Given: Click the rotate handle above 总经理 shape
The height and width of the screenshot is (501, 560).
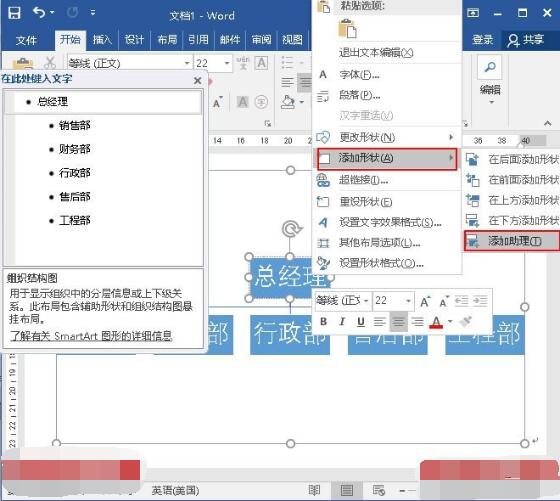Looking at the screenshot, I should [292, 229].
